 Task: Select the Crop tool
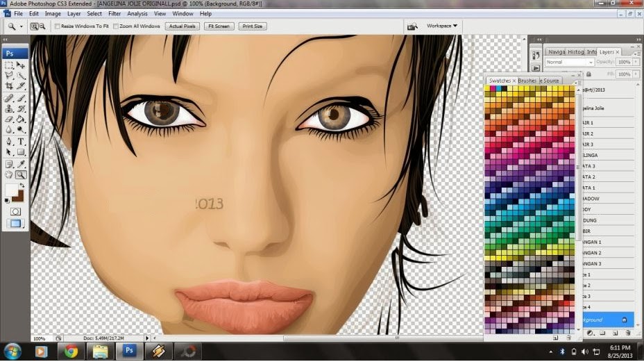9,86
